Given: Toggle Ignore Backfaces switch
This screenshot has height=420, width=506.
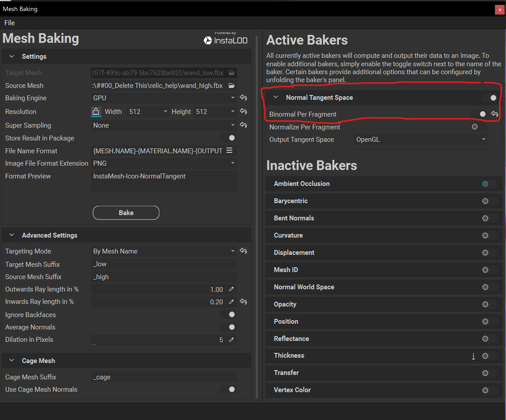Looking at the screenshot, I should [228, 314].
